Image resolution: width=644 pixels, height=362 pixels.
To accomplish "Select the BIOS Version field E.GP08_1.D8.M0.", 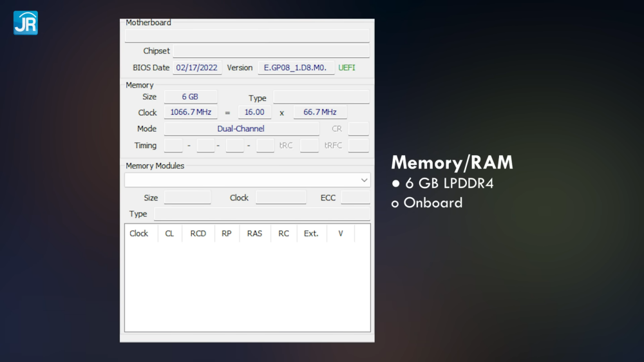I will tap(296, 68).
